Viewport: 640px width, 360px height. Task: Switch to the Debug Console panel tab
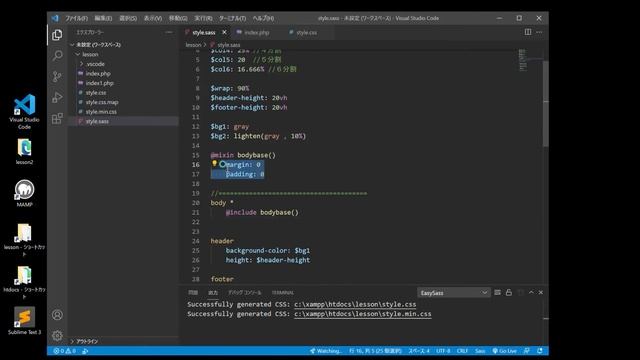pos(244,293)
